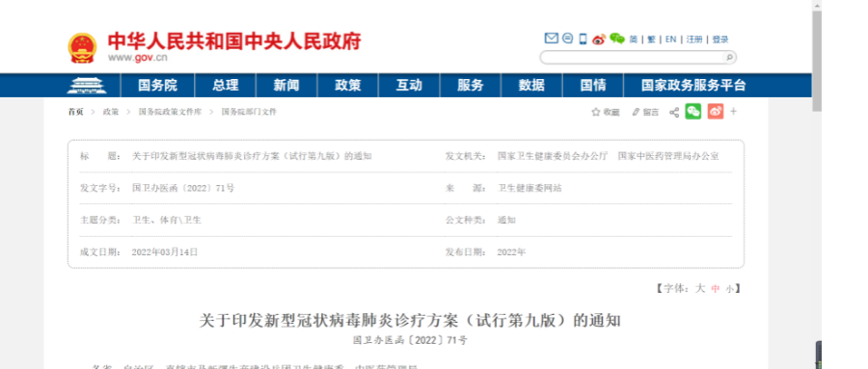Image resolution: width=868 pixels, height=369 pixels.
Task: Go to 国务院部门文件 in breadcrumb
Action: [249, 112]
